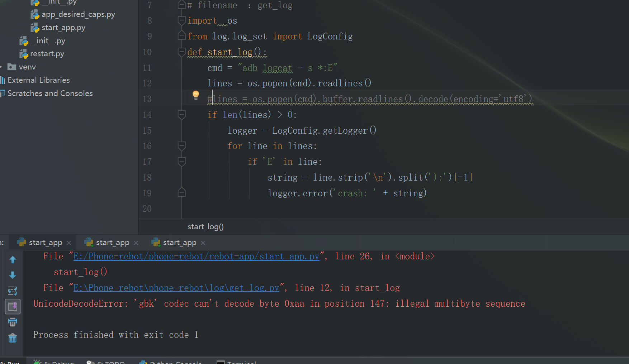Image resolution: width=629 pixels, height=364 pixels.
Task: Jump down the stack trace with down arrow
Action: (13, 275)
